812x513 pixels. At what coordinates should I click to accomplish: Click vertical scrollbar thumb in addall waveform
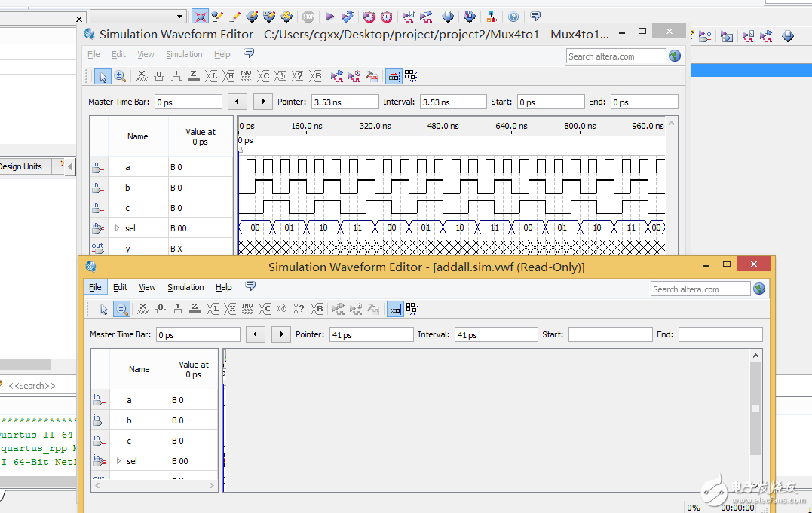point(755,408)
